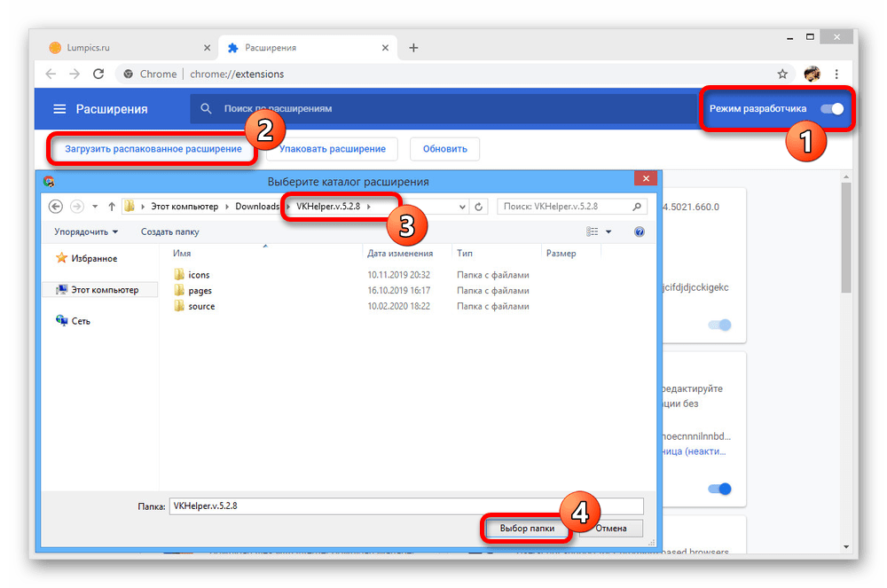Viewport: 887px width, 588px height.
Task: Click the Этот компьютер breadcrumb
Action: [184, 207]
